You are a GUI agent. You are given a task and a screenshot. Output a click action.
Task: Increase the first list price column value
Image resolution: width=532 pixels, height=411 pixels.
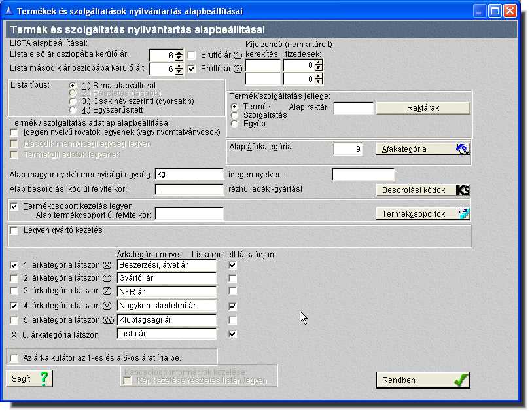tap(179, 52)
